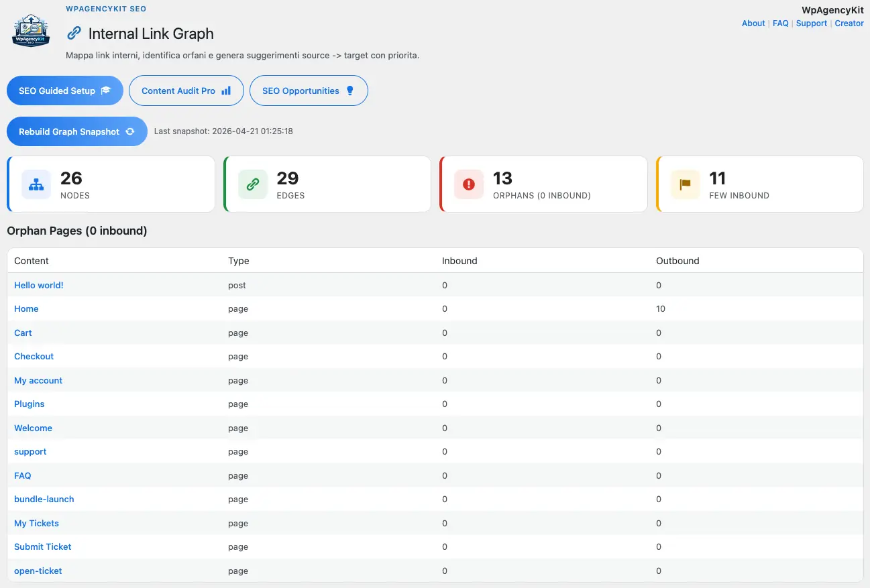Click the Nodes sitemap icon

[x=36, y=184]
